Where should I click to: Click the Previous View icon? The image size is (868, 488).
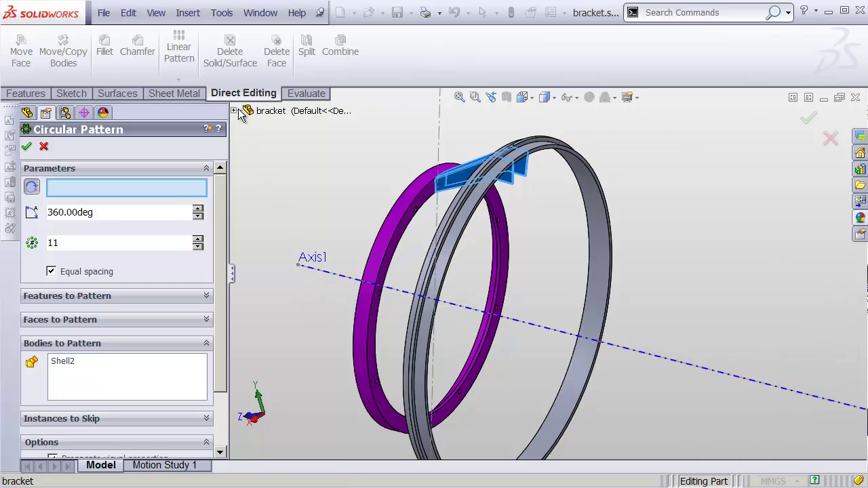point(491,97)
